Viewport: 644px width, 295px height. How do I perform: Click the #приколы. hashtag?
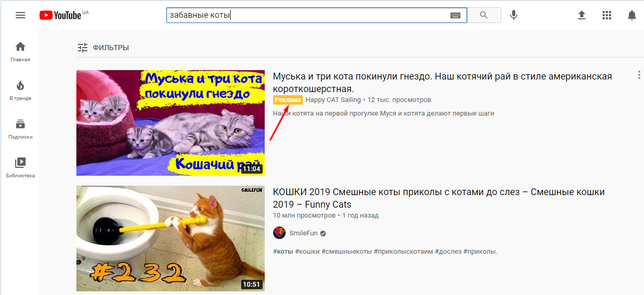[x=480, y=252]
